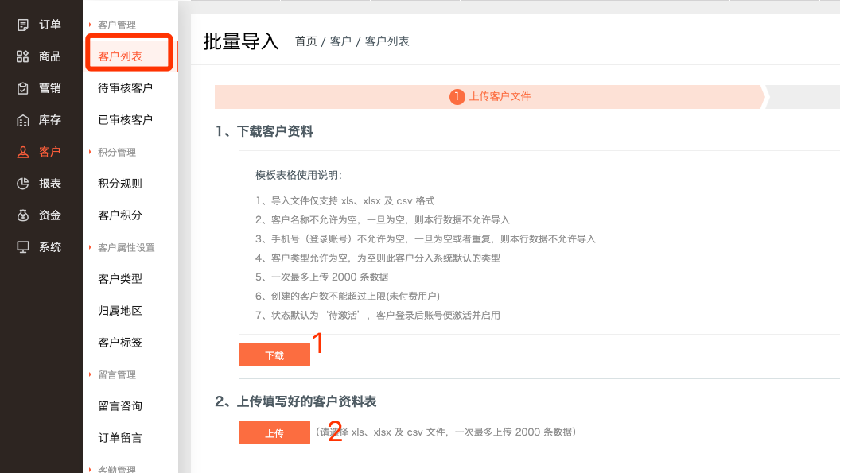Viewport: 841px width, 474px height.
Task: Open 积分规则 submenu item
Action: [x=120, y=183]
